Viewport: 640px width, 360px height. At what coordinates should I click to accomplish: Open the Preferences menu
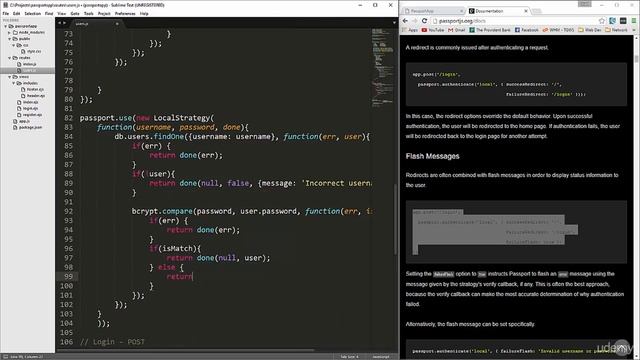click(x=125, y=13)
